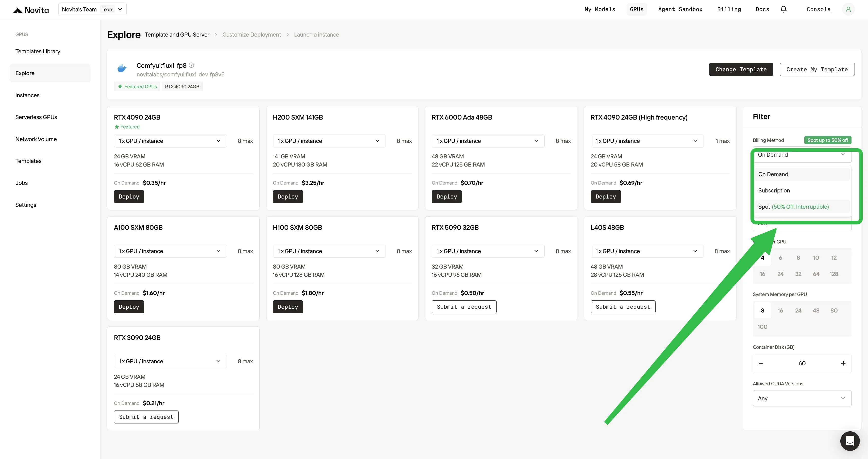Click Spot up to 50% off badge
Viewport: 868px width, 459px height.
(828, 140)
